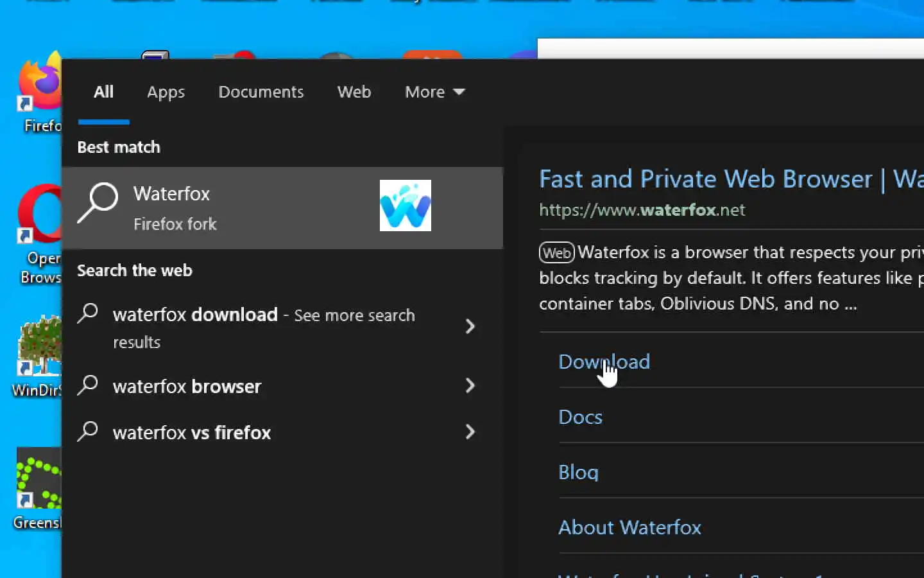Expand the More dropdown

click(x=434, y=92)
